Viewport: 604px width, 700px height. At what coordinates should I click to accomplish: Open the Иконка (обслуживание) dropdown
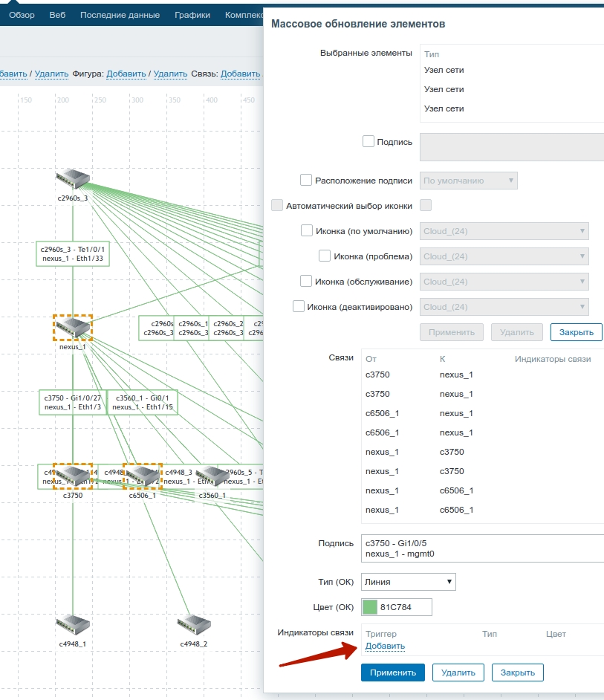pos(504,282)
